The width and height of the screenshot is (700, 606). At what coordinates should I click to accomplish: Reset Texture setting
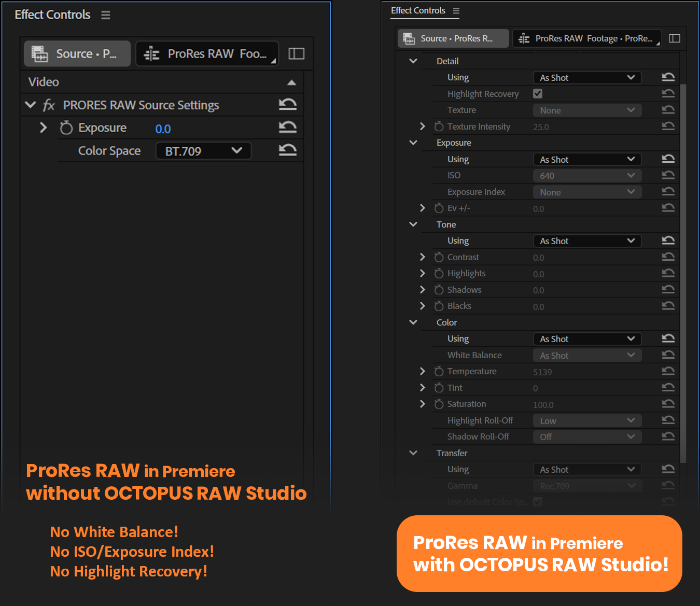point(668,110)
